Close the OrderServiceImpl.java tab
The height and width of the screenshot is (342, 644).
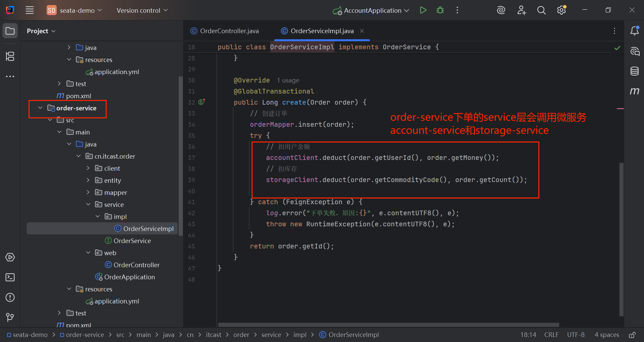[x=362, y=31]
